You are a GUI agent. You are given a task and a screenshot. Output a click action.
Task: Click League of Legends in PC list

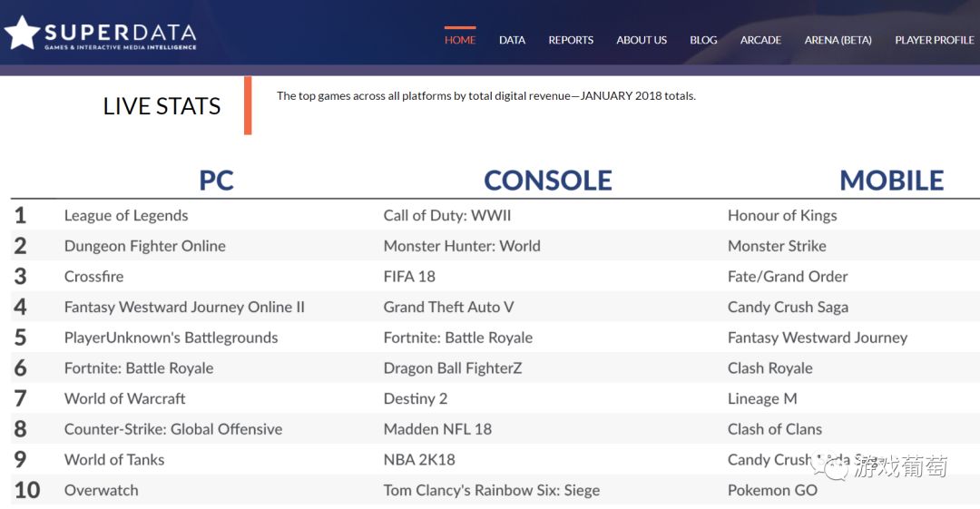pyautogui.click(x=126, y=216)
